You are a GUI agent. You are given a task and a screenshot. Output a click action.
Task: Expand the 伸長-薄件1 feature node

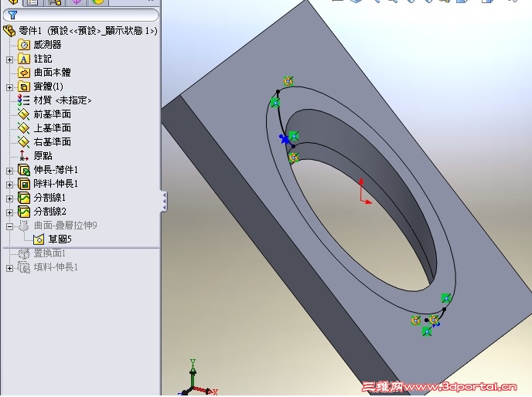point(9,171)
